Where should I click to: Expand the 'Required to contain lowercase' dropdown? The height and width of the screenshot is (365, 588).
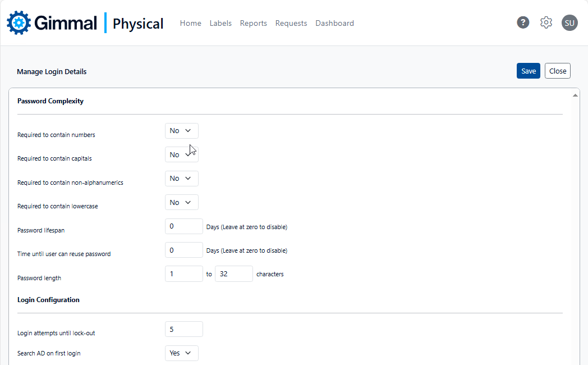[x=181, y=202]
